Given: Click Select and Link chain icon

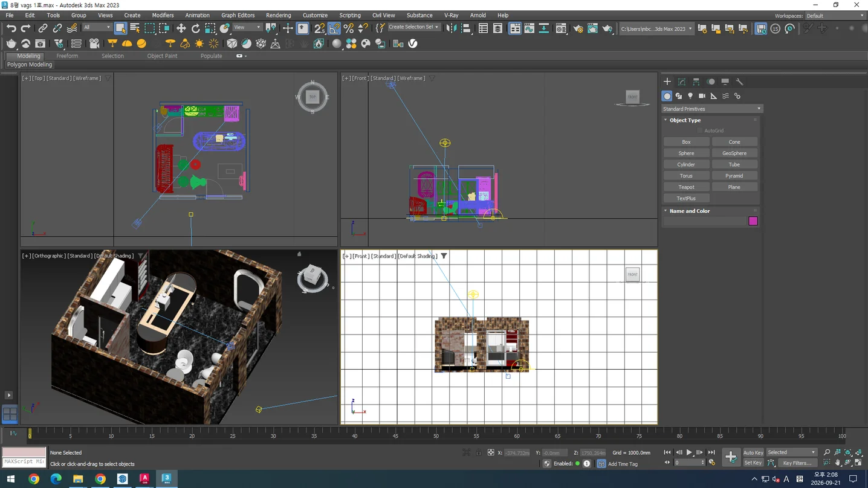Looking at the screenshot, I should click(42, 28).
